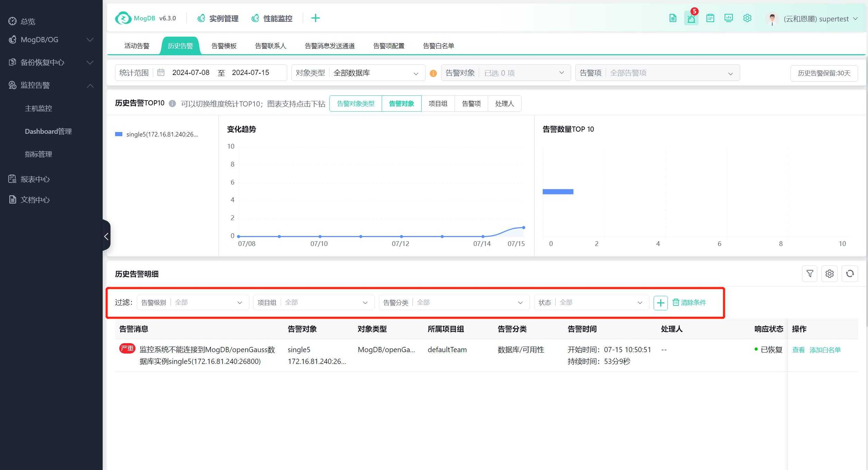The image size is (868, 470).
Task: Click the 已恢复 status in alarm row
Action: coord(768,350)
